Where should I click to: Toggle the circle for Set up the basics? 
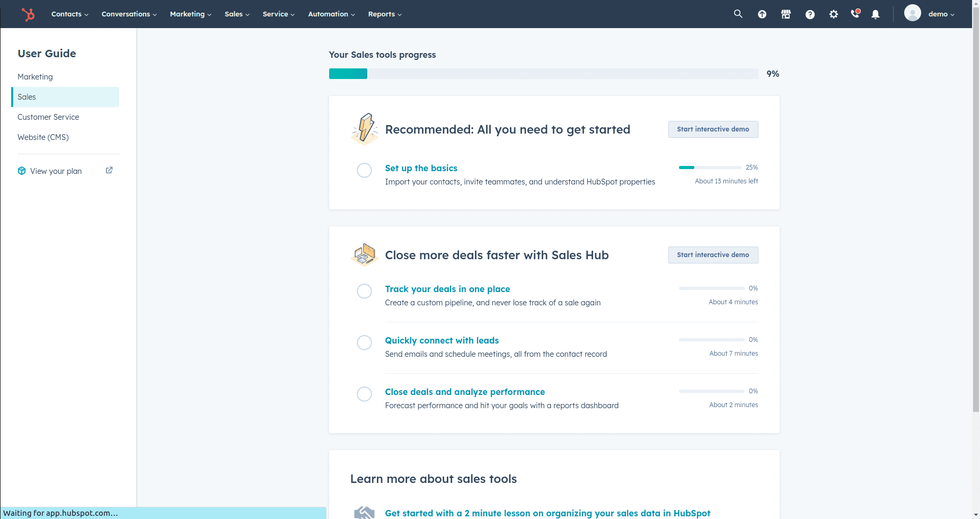[x=364, y=170]
